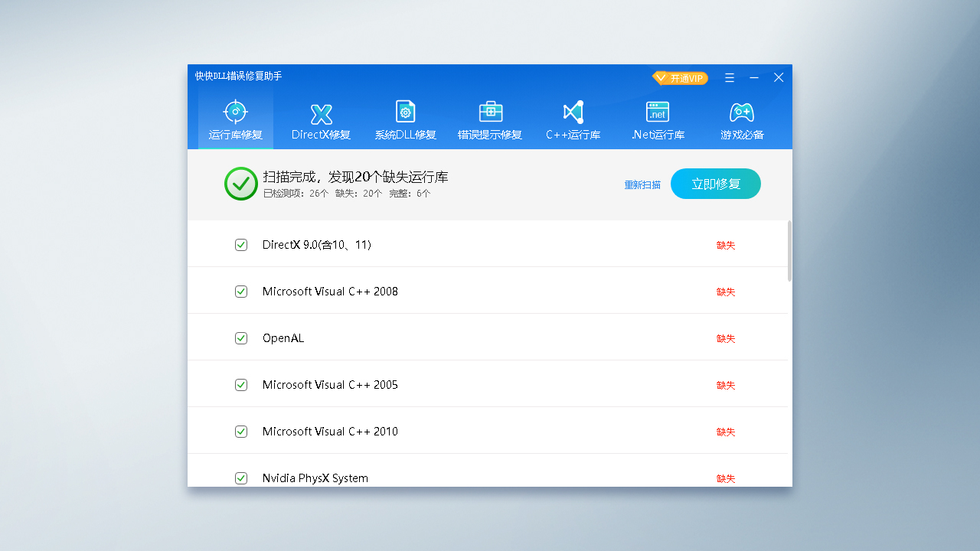Image resolution: width=980 pixels, height=551 pixels.
Task: Click the list scrollbar handle
Action: (789, 245)
